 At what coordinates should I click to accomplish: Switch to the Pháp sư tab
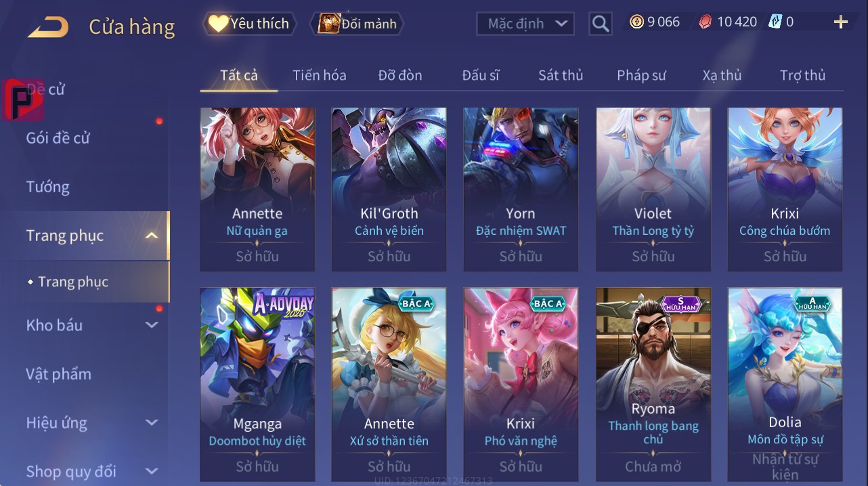point(641,75)
